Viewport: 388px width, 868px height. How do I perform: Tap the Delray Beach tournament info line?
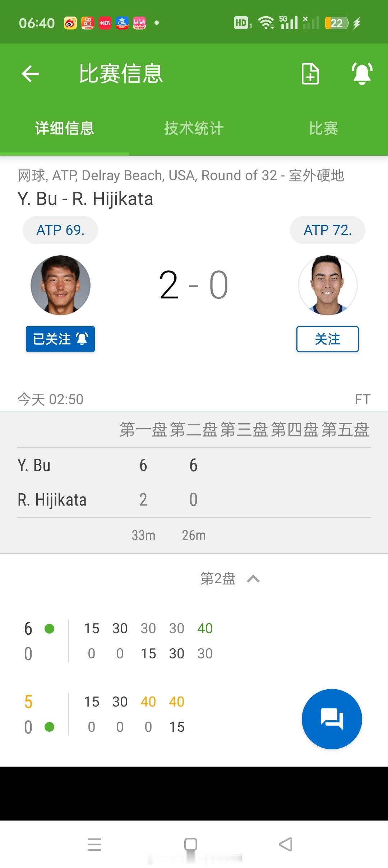coord(181,175)
